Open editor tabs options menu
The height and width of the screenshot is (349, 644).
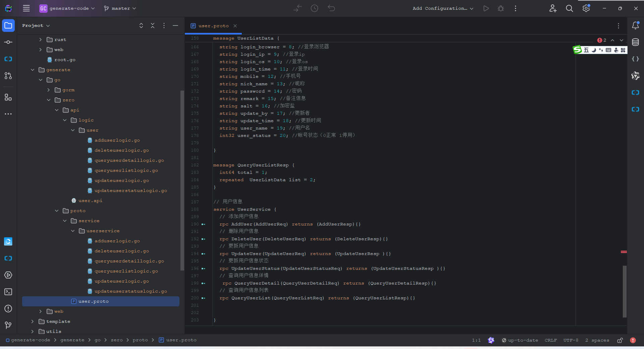619,26
